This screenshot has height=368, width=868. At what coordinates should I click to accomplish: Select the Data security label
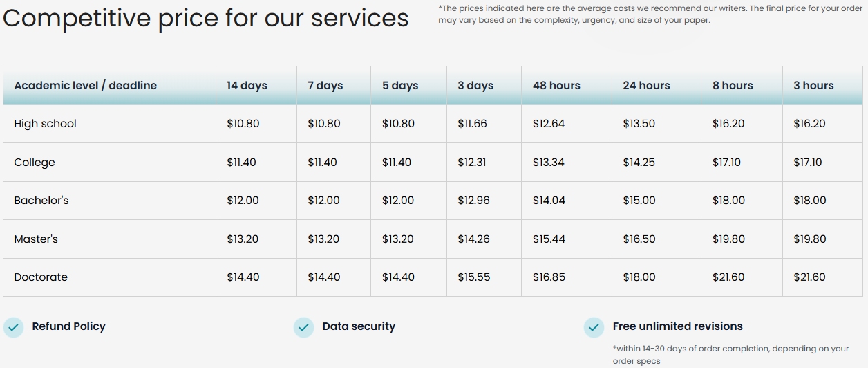[x=359, y=326]
